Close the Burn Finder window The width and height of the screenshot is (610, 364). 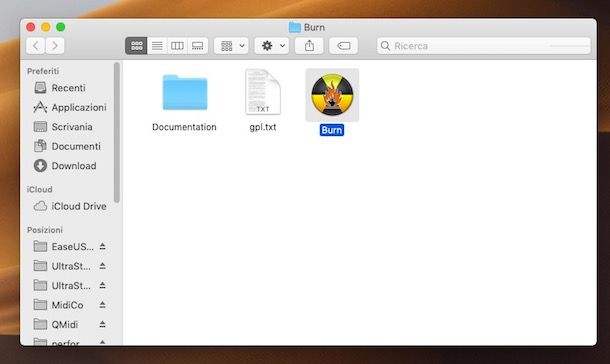31,27
